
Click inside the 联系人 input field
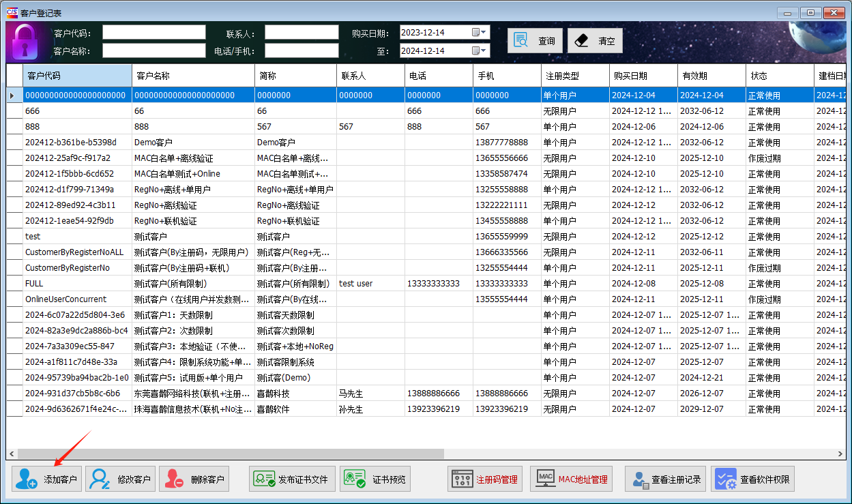coord(302,31)
